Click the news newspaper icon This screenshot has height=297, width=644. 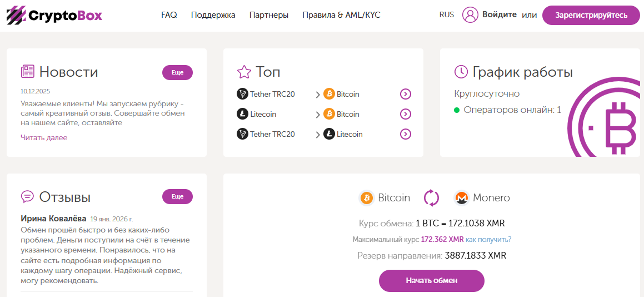coord(28,72)
